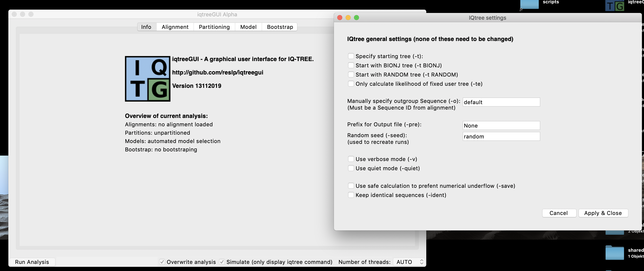Switch to the Alignment tab

tap(175, 27)
